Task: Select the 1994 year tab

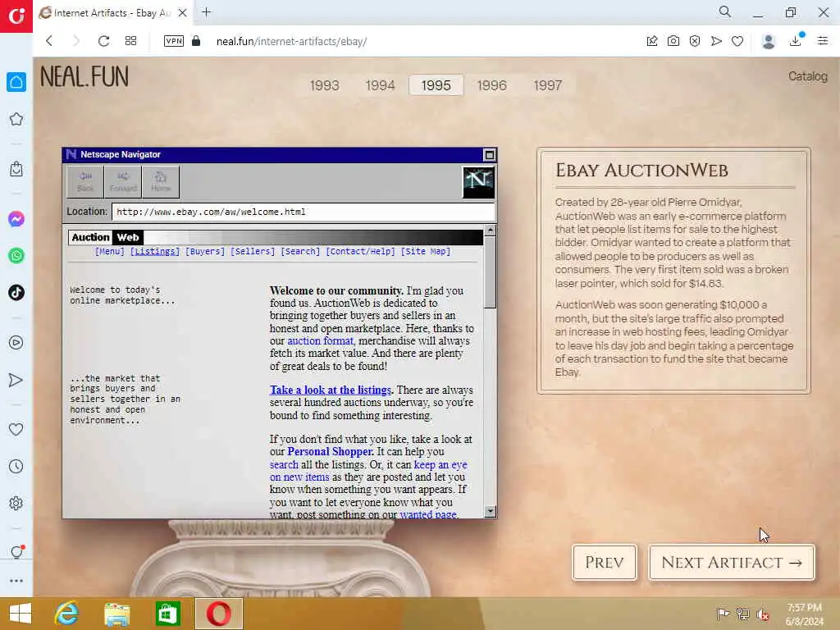Action: coord(381,85)
